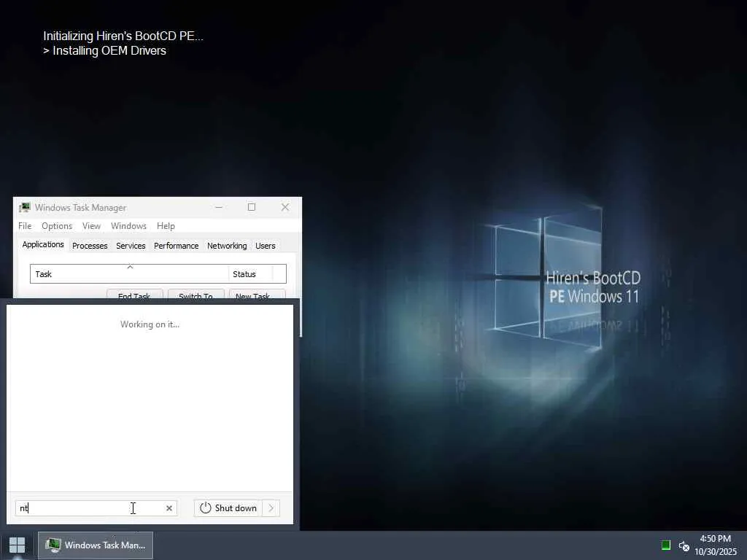The width and height of the screenshot is (747, 560).
Task: Open the Windows Start button
Action: pos(18,545)
